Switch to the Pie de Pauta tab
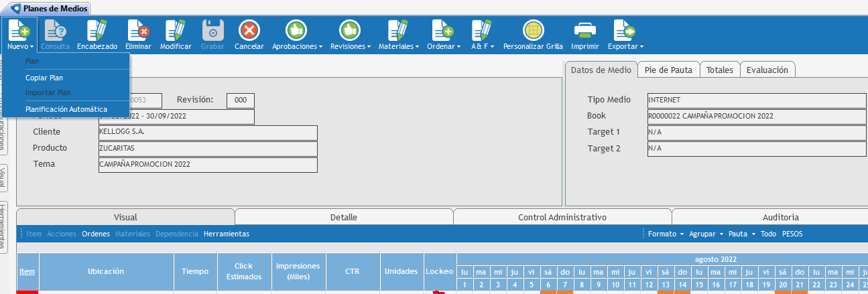Image resolution: width=868 pixels, height=294 pixels. [x=668, y=70]
